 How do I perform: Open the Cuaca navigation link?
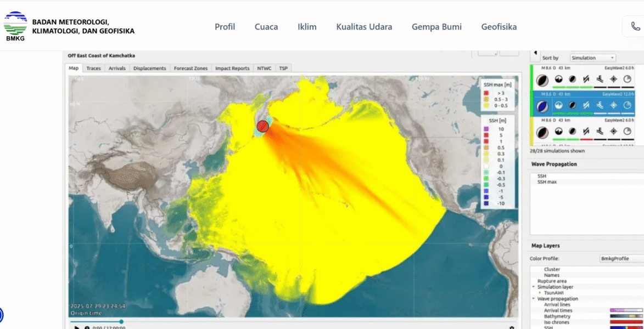pyautogui.click(x=266, y=27)
